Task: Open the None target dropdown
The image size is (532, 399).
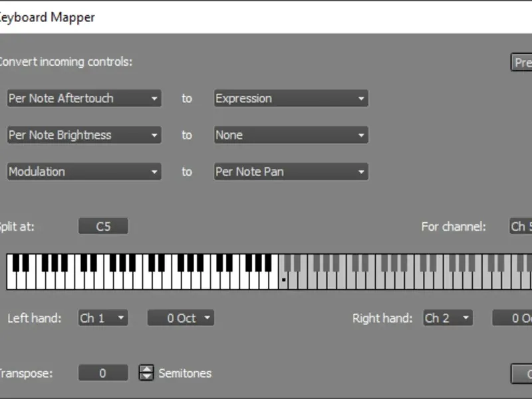Action: (x=291, y=135)
